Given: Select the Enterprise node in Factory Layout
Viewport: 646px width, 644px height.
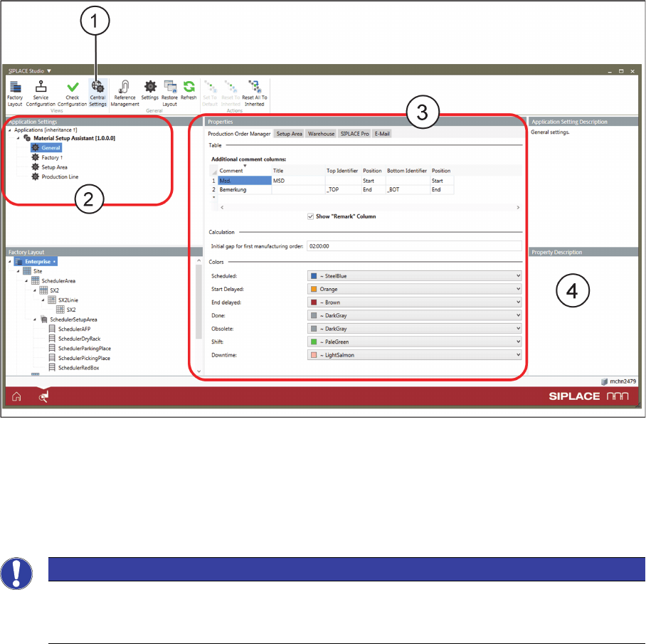Looking at the screenshot, I should coord(36,261).
